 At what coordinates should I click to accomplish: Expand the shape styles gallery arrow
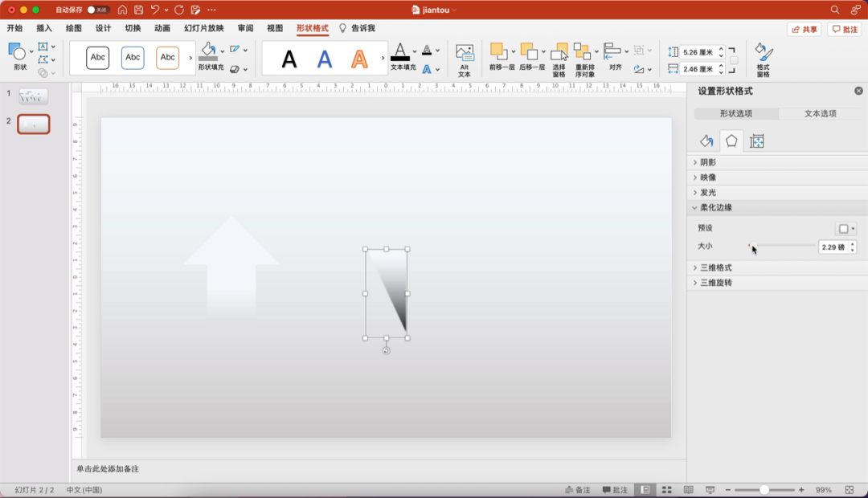tap(191, 58)
